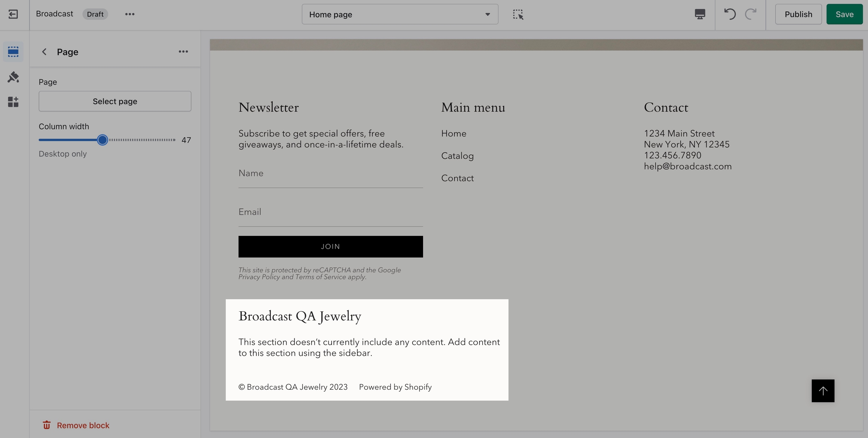Click the newsletter Email input field

330,212
